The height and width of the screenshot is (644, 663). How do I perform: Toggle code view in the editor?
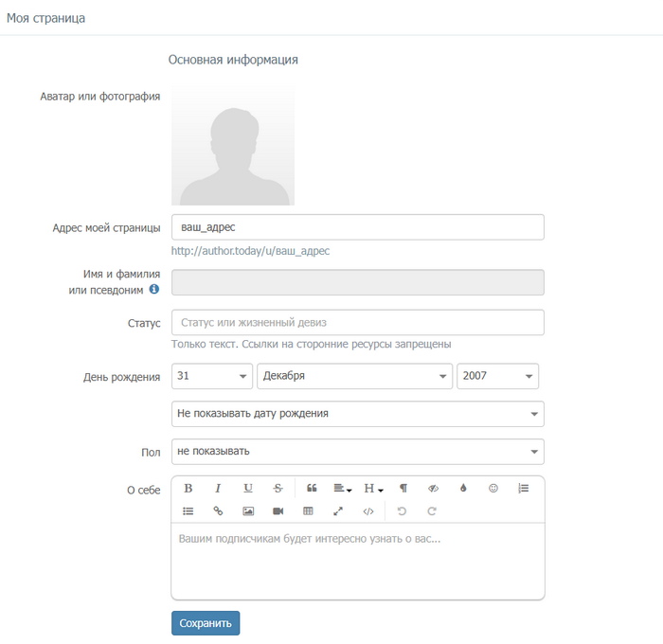[x=368, y=511]
